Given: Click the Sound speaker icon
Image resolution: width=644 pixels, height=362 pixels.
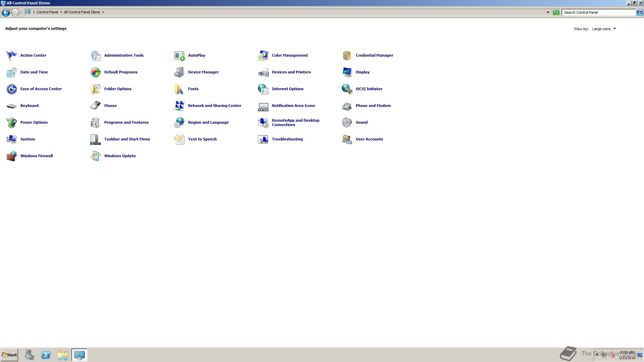Looking at the screenshot, I should [x=347, y=123].
